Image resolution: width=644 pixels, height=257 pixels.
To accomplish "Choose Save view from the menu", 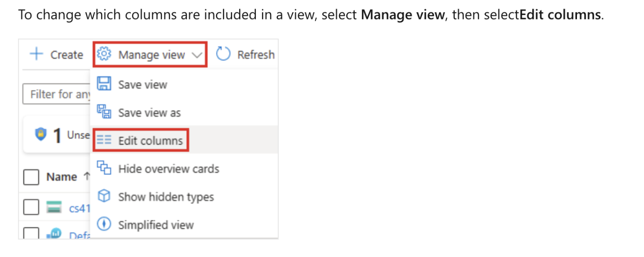I will (142, 85).
